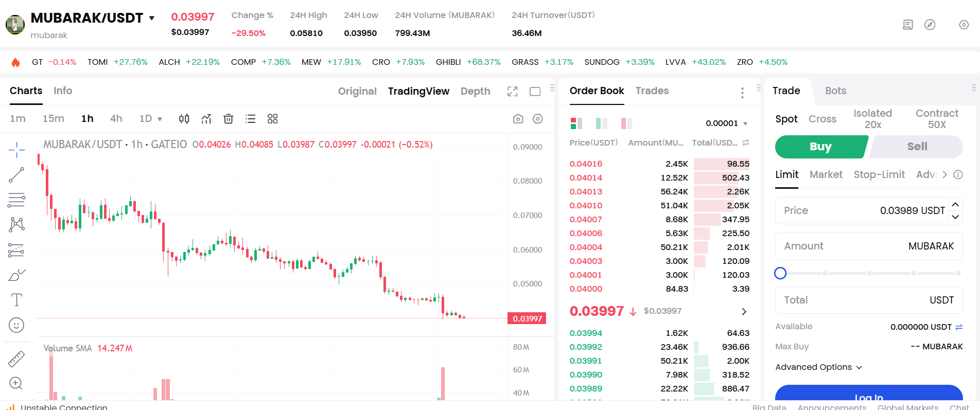Switch to the Sell side

pos(917,147)
